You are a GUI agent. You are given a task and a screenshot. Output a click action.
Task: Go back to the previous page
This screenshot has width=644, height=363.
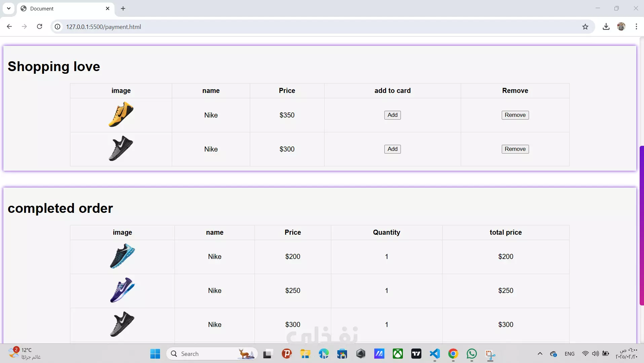tap(9, 27)
